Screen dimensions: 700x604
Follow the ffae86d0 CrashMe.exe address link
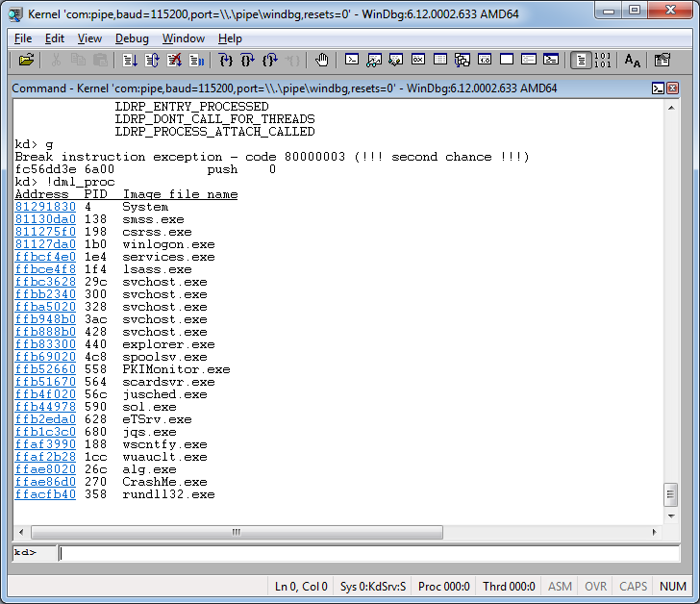45,482
